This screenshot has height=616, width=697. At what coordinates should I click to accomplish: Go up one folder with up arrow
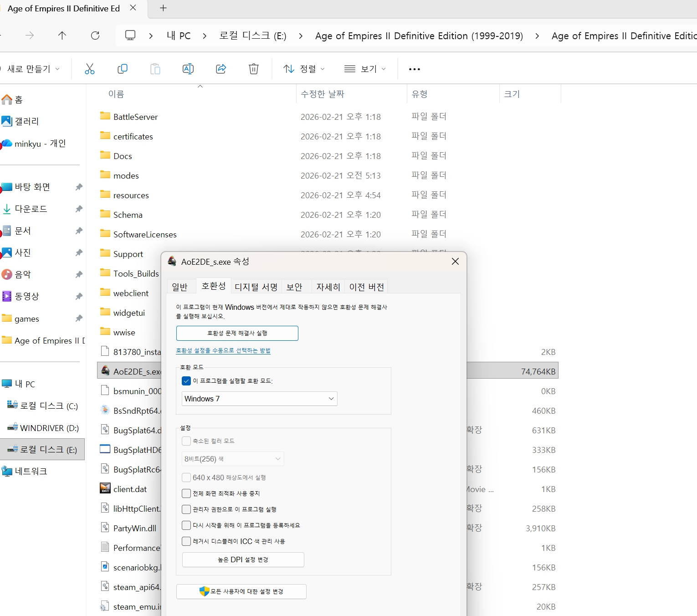tap(62, 36)
